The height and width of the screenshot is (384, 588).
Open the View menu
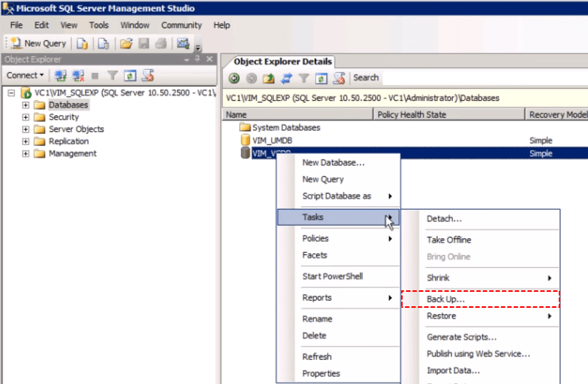(x=69, y=25)
